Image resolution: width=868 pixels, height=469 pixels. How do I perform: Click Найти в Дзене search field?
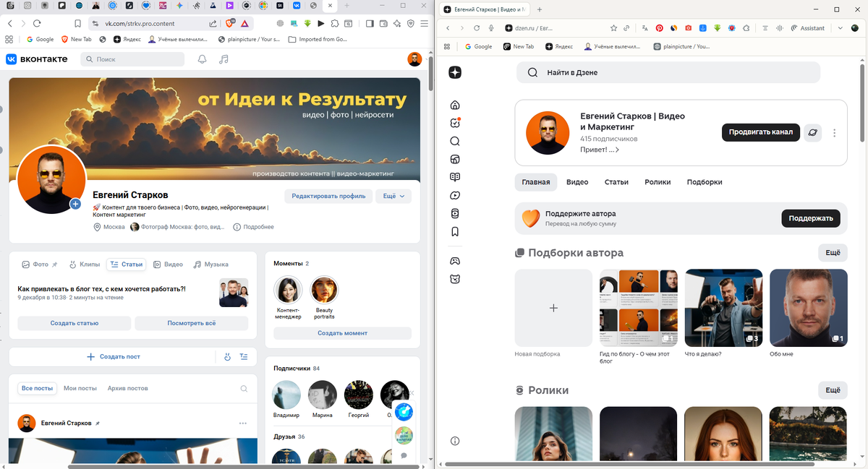coord(668,72)
